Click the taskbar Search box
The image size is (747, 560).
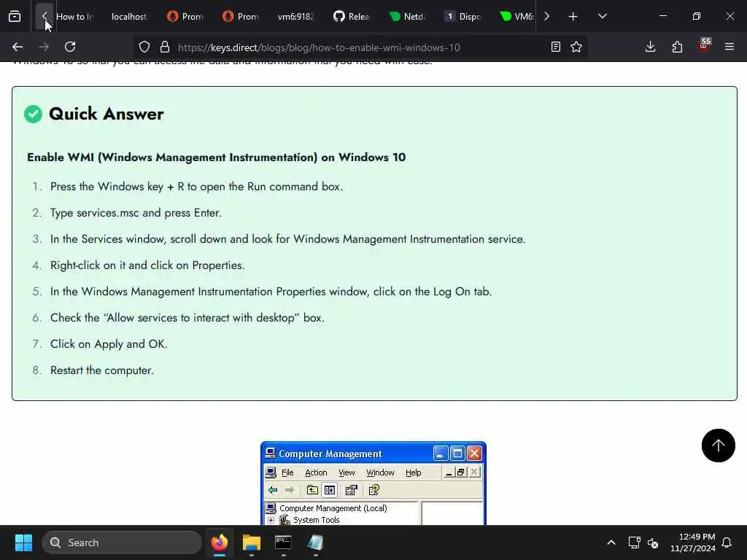coord(122,542)
